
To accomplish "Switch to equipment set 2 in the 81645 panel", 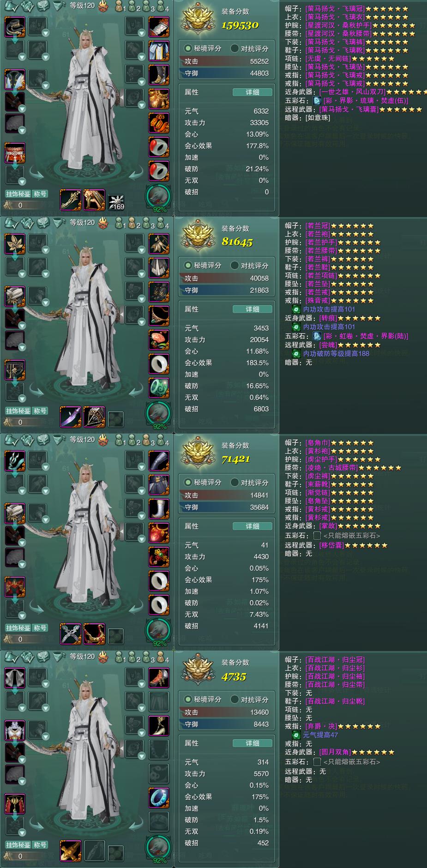I will click(x=133, y=223).
